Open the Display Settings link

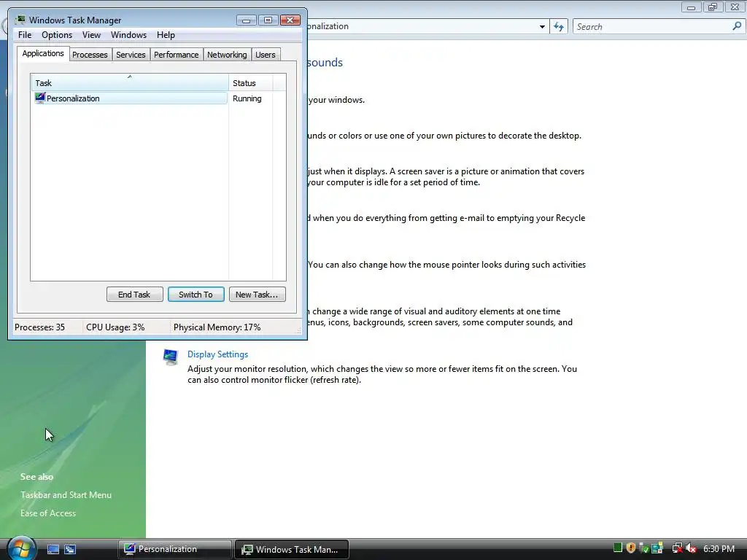[217, 354]
